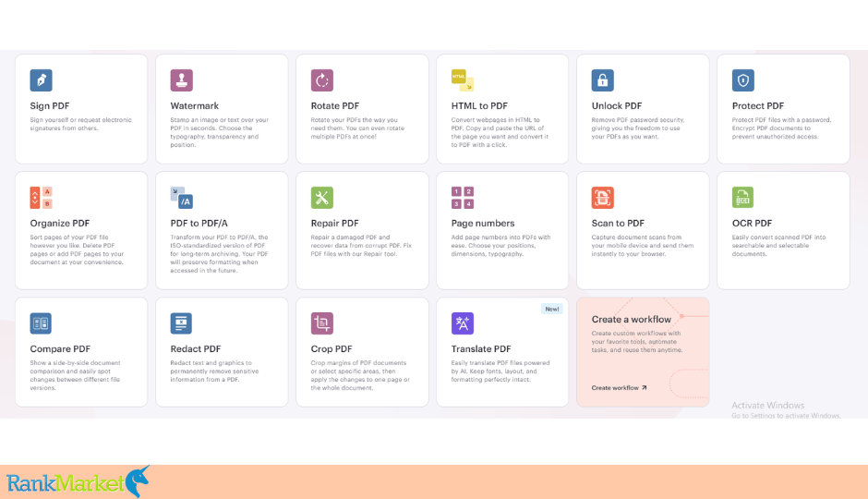Click Compare PDF title text
Screen dimensions: 868x499
point(60,349)
